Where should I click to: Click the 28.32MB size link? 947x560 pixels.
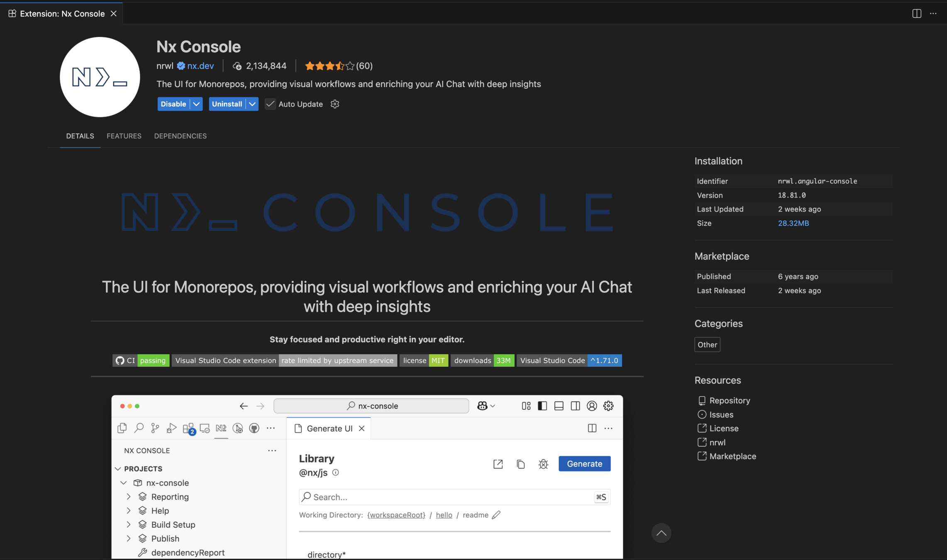(793, 223)
